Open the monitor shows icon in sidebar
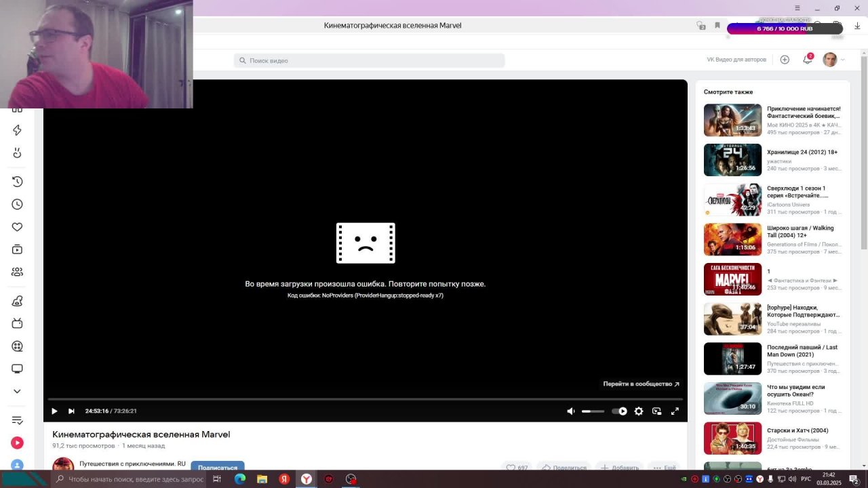 (x=18, y=369)
